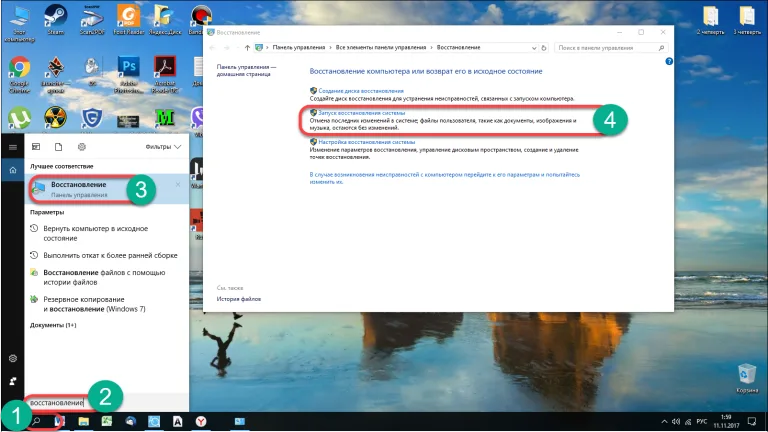768x432 pixels.
Task: Filter search results by apps icon
Action: (x=36, y=146)
